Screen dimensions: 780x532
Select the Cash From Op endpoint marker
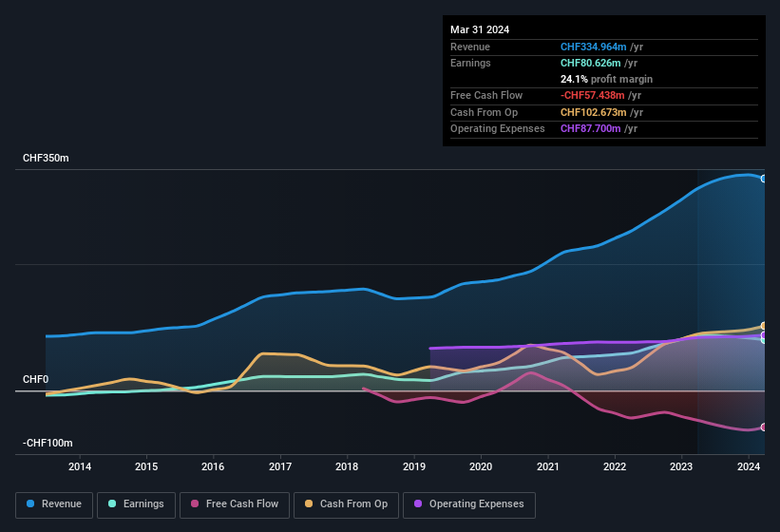[764, 326]
